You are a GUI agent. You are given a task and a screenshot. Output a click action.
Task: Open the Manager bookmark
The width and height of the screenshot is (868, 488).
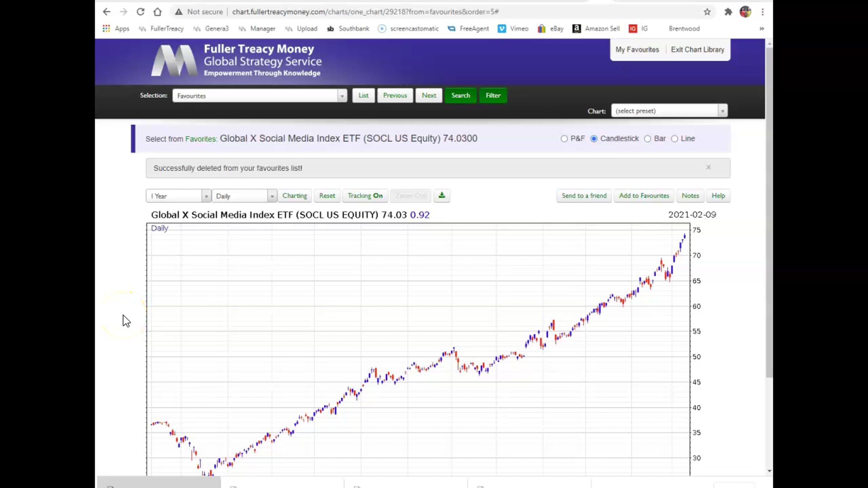click(257, 29)
